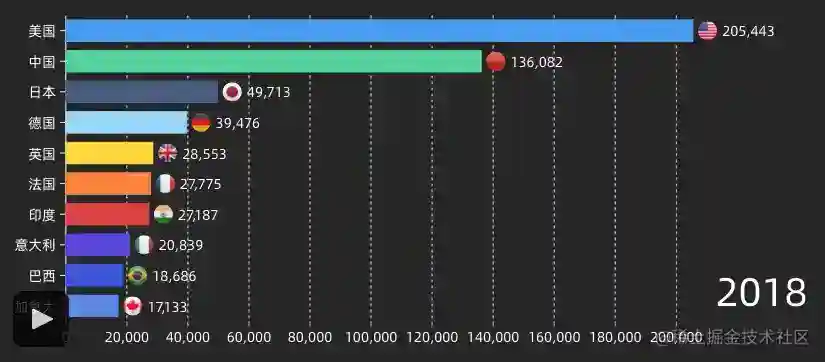Viewport: 825px width, 362px height.
Task: Click the 120,000 x-axis tick label
Action: (432, 337)
